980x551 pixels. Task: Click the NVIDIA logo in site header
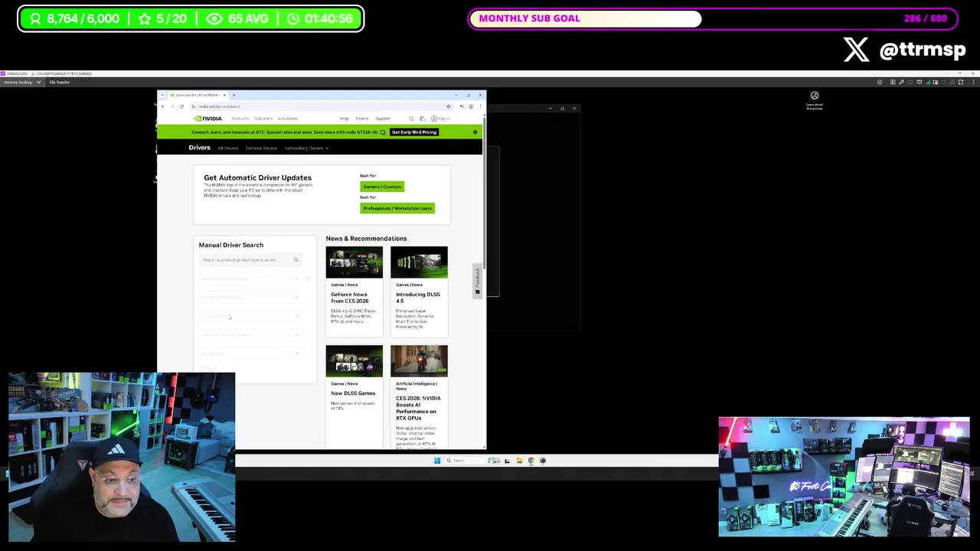coord(207,119)
